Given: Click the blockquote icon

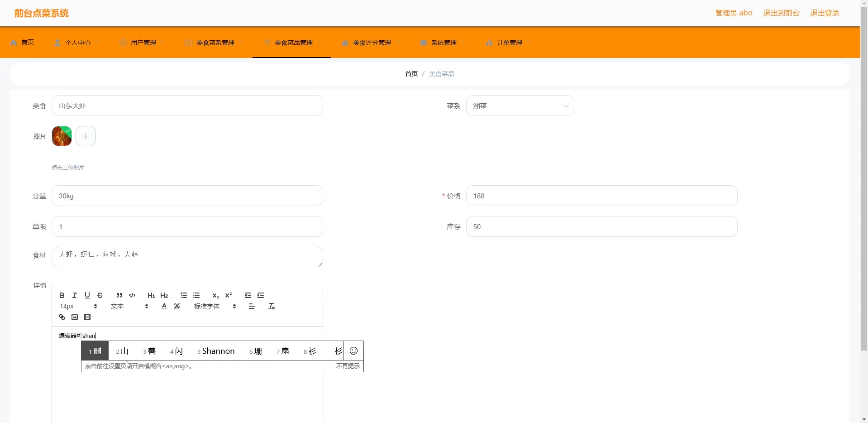Looking at the screenshot, I should pyautogui.click(x=119, y=295).
